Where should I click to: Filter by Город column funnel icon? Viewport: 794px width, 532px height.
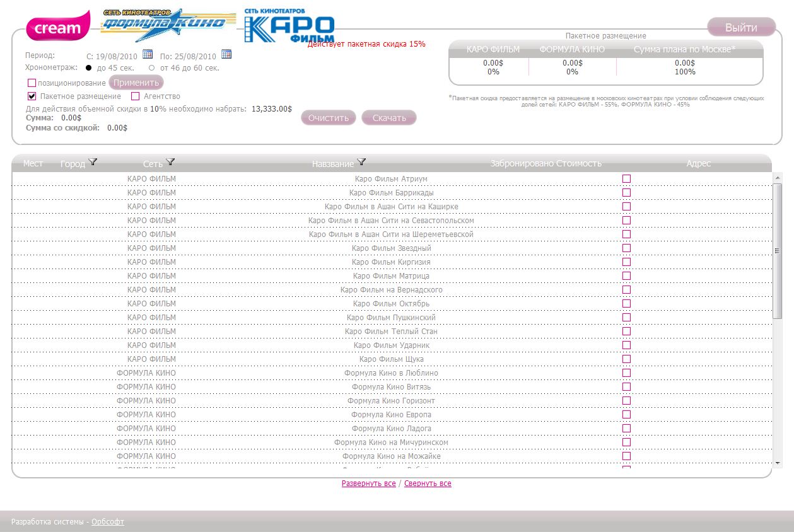click(x=93, y=162)
